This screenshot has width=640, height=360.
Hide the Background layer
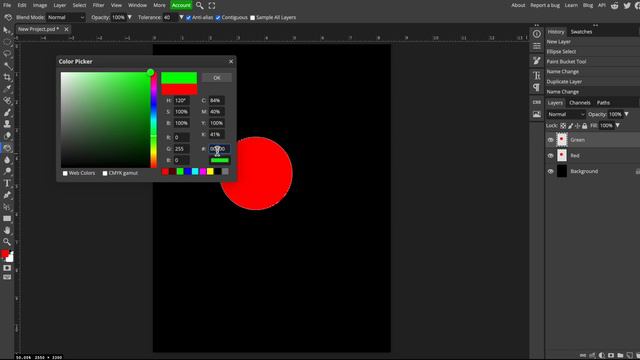point(550,171)
